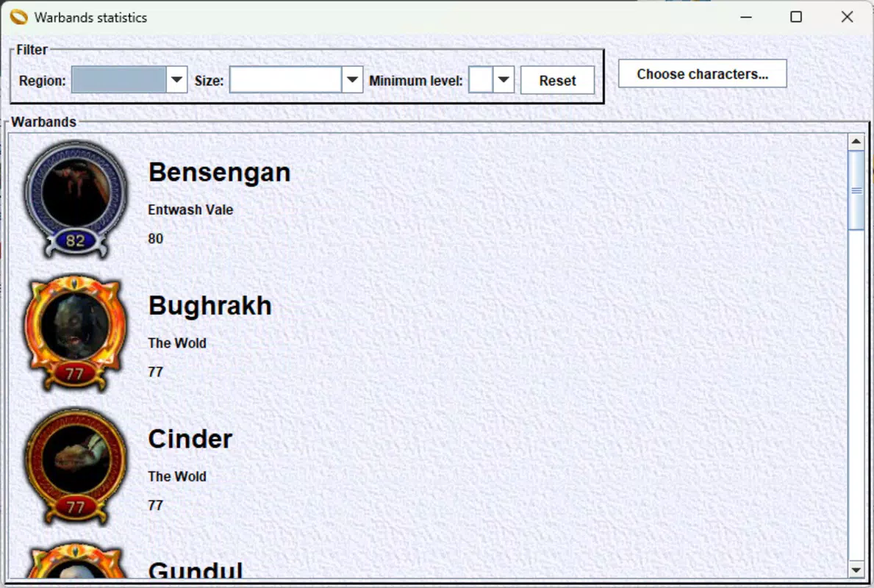Click the Entwash Vale region text

190,209
